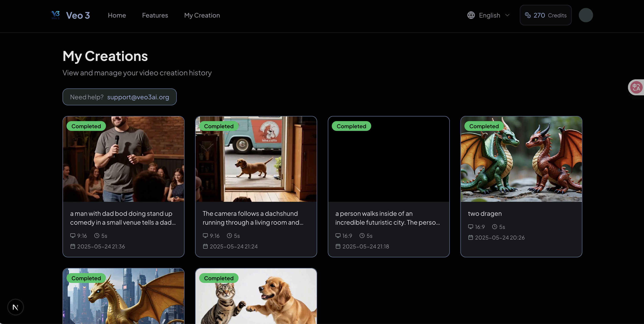The image size is (644, 324).
Task: Click calendar icon beside 2025-05-24 20:26
Action: (x=470, y=237)
